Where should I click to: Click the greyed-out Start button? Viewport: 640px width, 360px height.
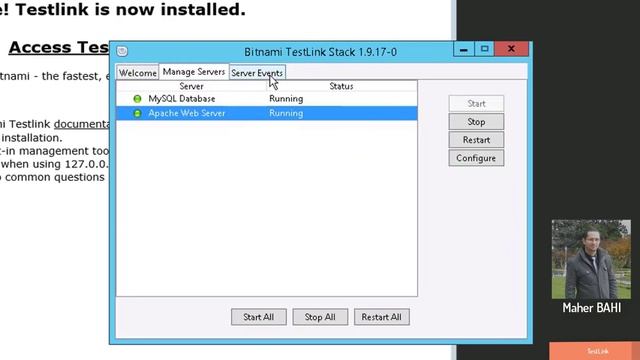click(476, 103)
